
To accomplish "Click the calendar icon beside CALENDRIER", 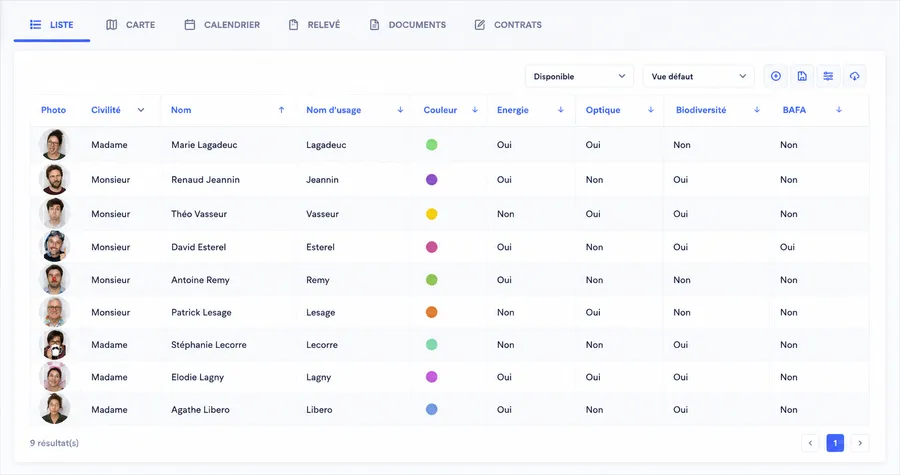I will 189,25.
